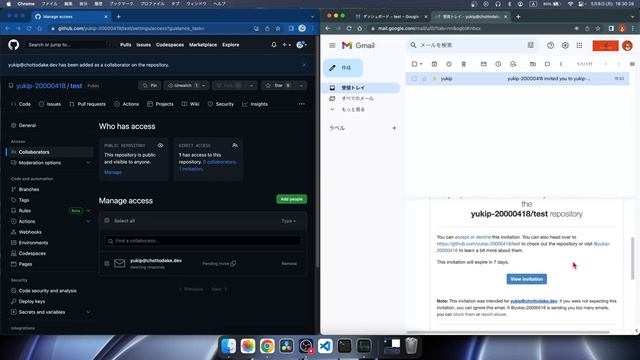Select Branches in settings sidebar

pos(29,189)
